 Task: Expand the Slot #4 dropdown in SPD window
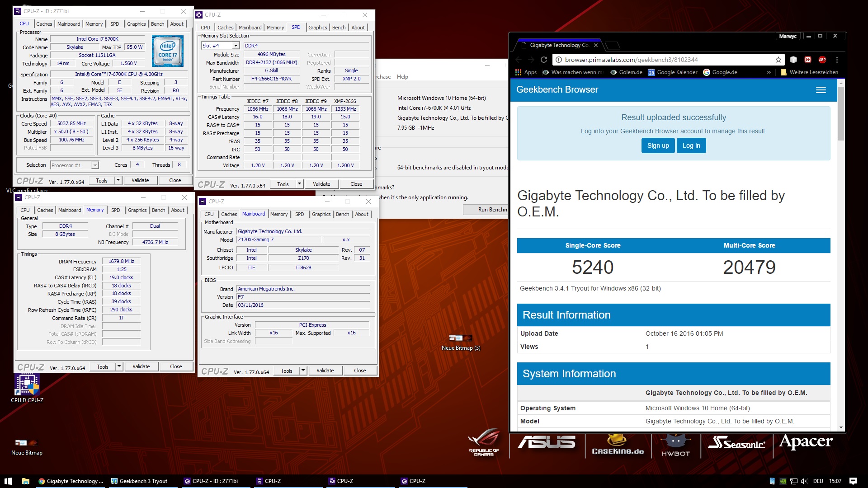click(x=236, y=46)
